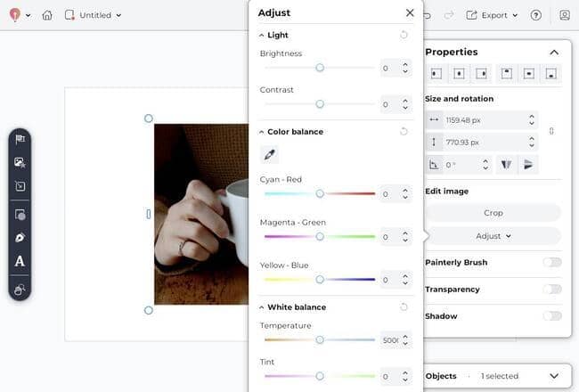Open the Help question mark icon
579x392 pixels.
(535, 15)
